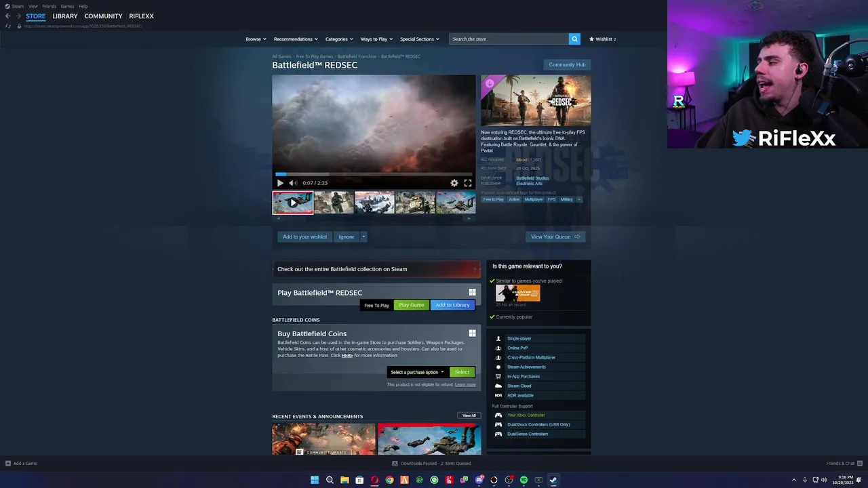The height and width of the screenshot is (488, 868).
Task: Seek on the trailer progress bar
Action: 374,174
